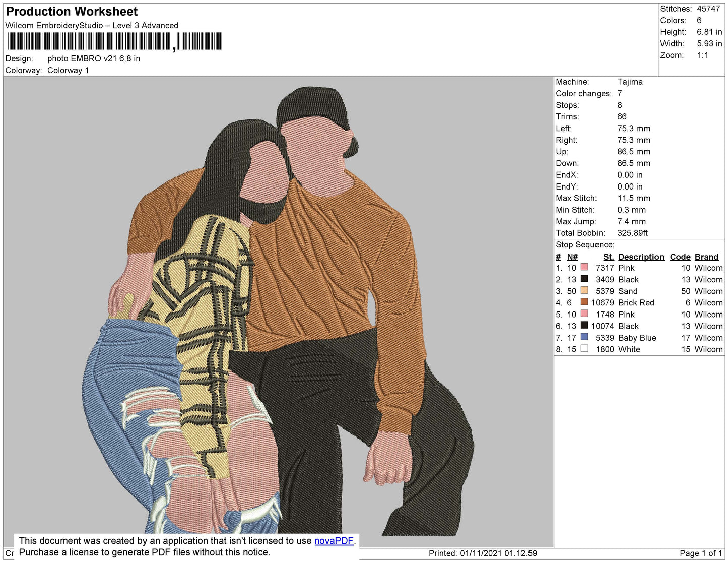Click the Max Jump value '7.4 mm'
Image resolution: width=728 pixels, height=563 pixels.
[631, 221]
